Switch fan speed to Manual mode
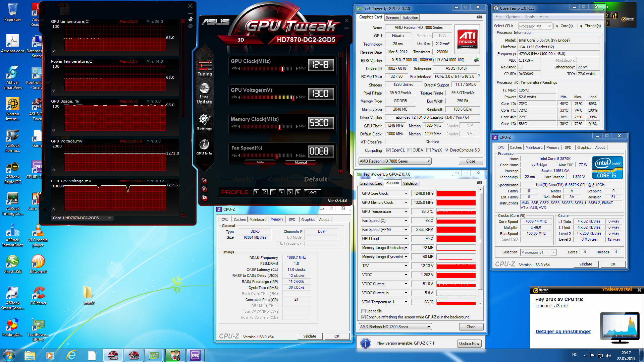This screenshot has height=362, width=644. pos(301,162)
